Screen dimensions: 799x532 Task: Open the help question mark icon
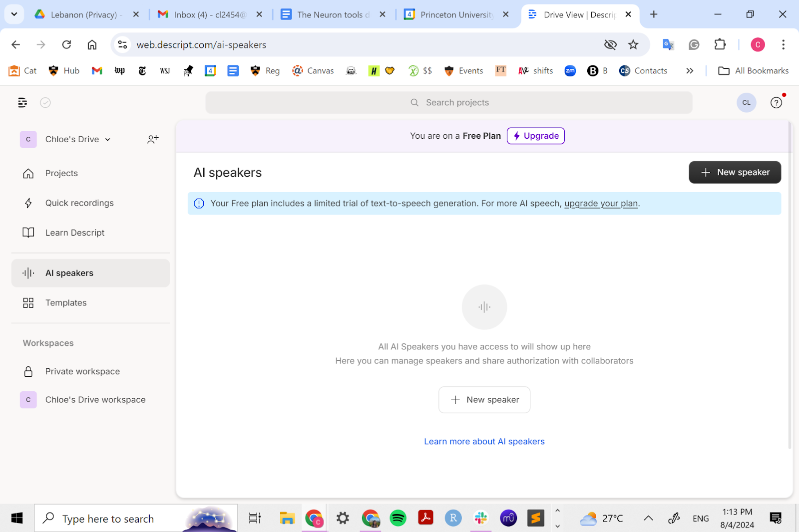click(776, 102)
